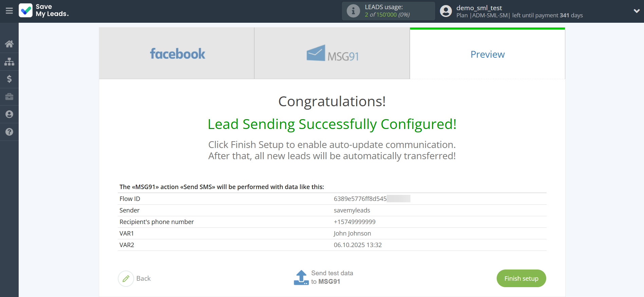Open the briefcase icon in the sidebar

point(9,97)
